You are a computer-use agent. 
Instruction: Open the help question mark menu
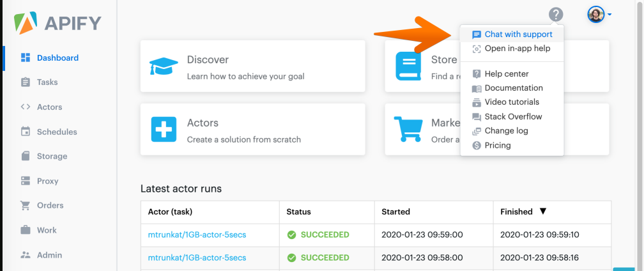pyautogui.click(x=556, y=15)
